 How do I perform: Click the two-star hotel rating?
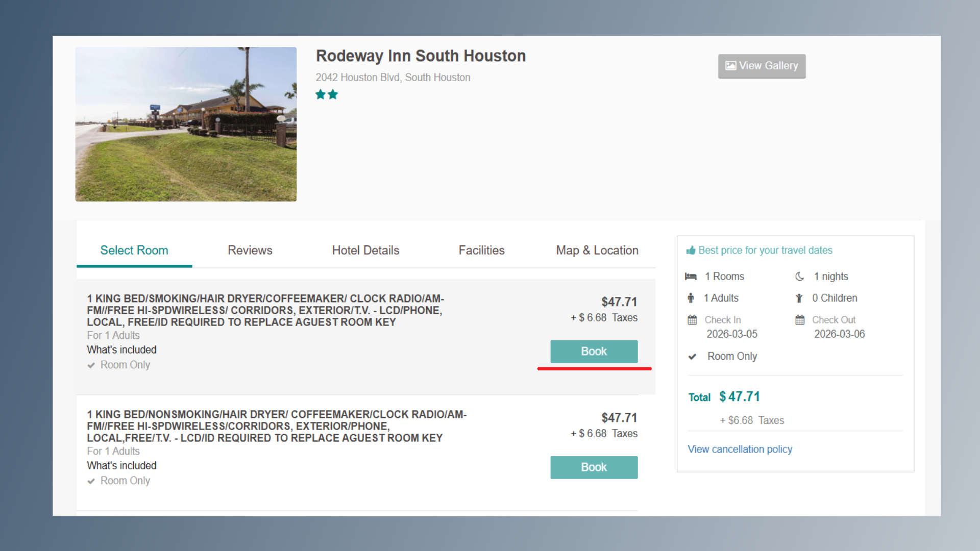[327, 94]
